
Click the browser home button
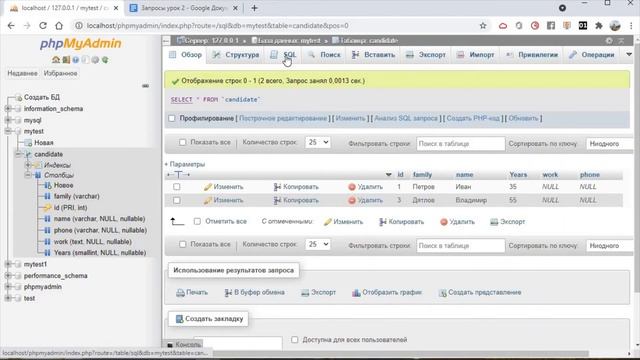(59, 26)
